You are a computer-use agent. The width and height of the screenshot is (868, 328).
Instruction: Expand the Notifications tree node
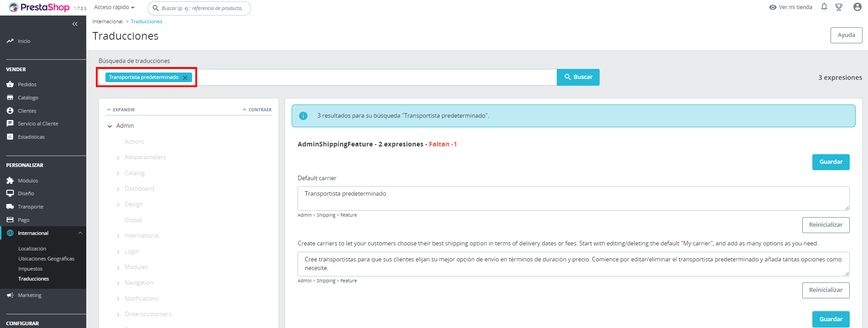point(118,299)
